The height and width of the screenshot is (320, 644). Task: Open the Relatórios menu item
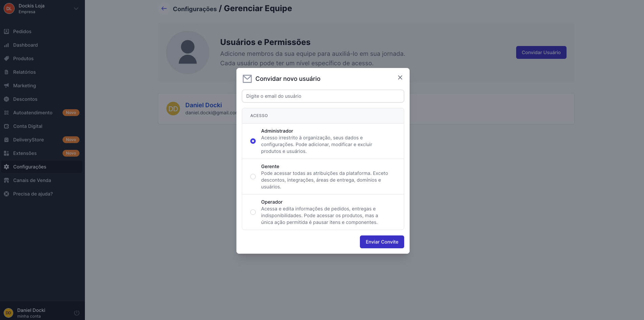click(x=24, y=72)
